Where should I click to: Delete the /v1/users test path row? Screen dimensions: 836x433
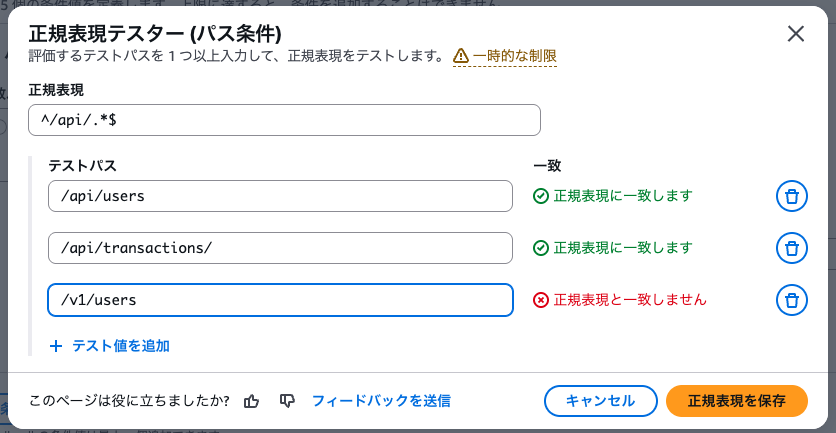click(x=791, y=299)
